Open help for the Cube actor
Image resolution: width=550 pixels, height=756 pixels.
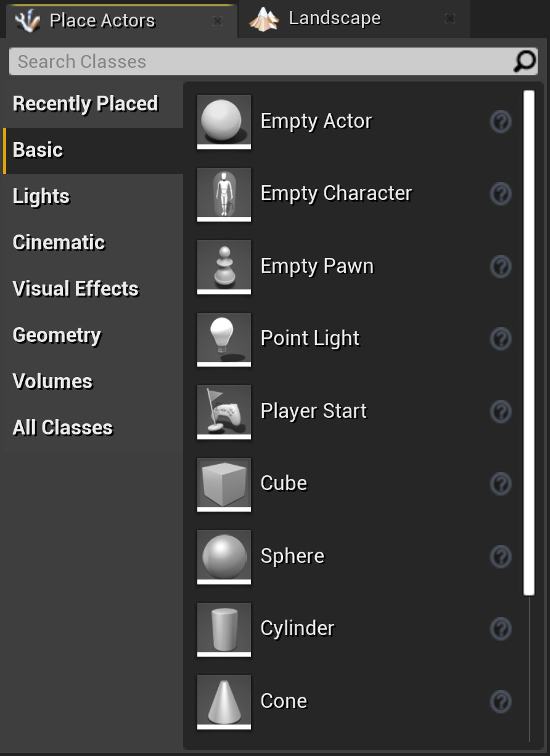click(x=501, y=484)
